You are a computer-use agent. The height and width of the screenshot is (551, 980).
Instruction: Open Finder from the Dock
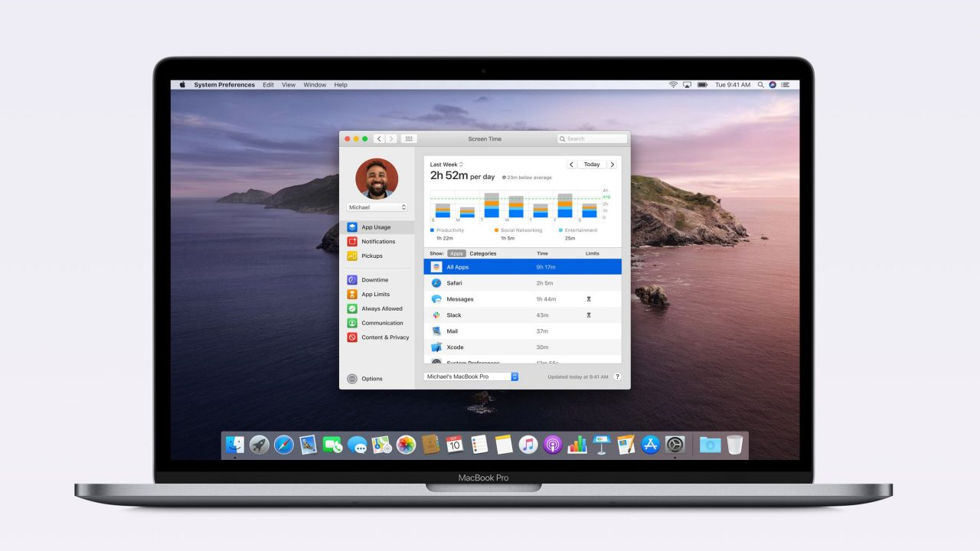[x=235, y=445]
